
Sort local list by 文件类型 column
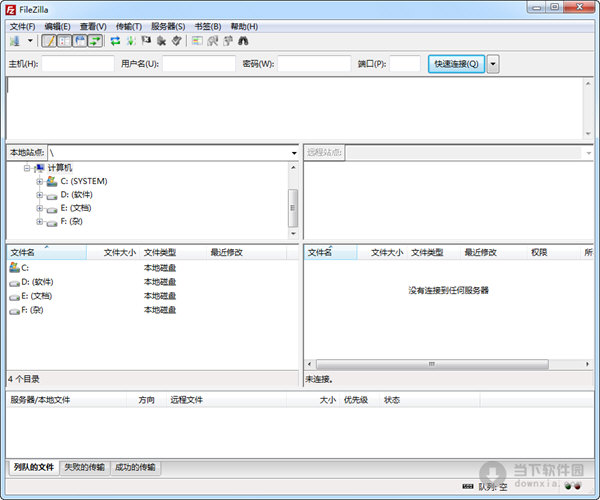174,252
